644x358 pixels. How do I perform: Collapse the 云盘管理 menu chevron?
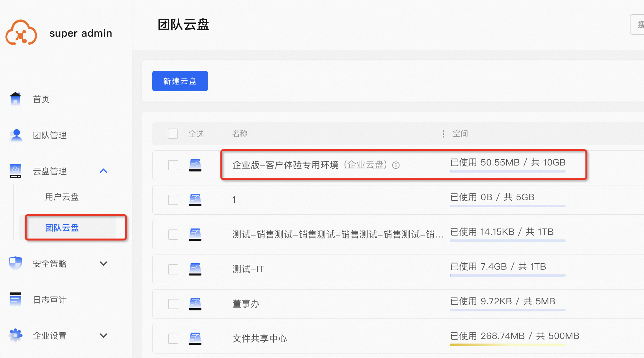[x=103, y=171]
